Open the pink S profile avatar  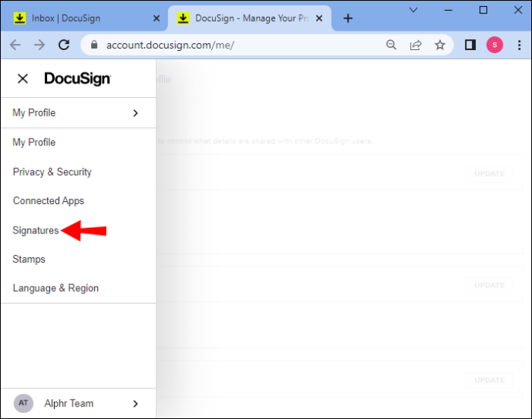coord(495,45)
